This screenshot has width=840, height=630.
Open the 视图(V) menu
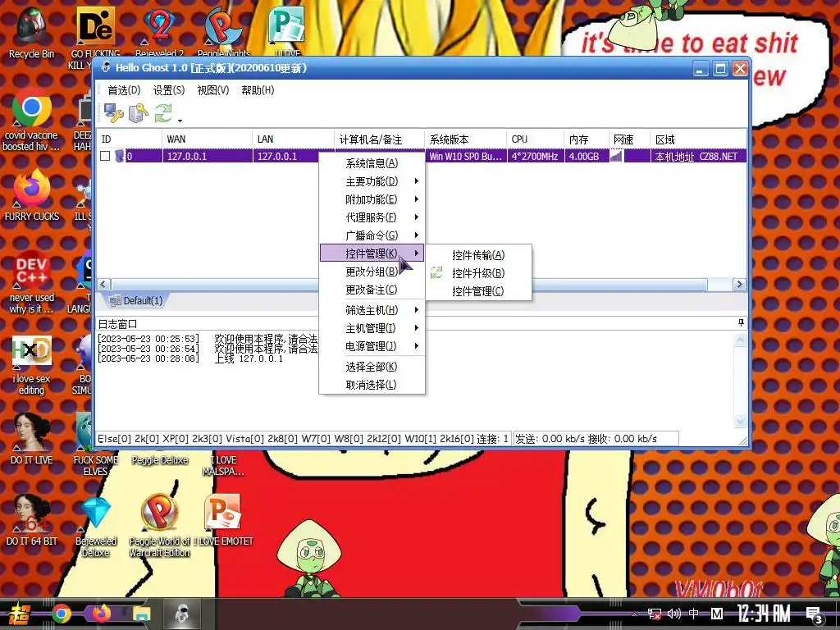[x=212, y=90]
